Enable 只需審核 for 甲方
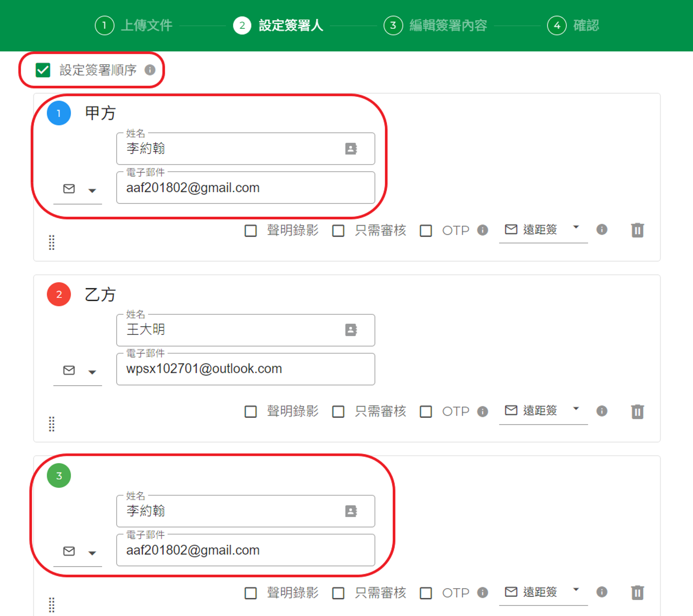The height and width of the screenshot is (616, 693). (338, 231)
